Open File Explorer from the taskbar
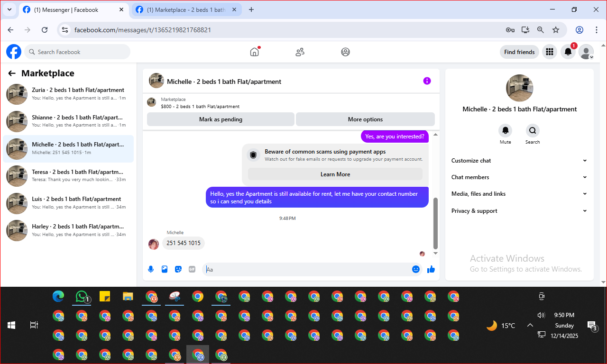Screen dimensions: 607x364 [x=128, y=297]
